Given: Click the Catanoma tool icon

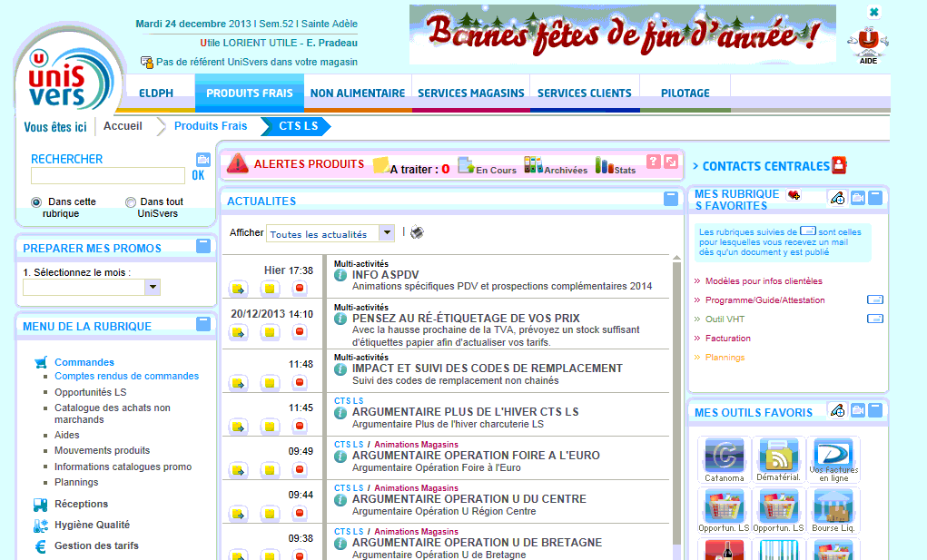Looking at the screenshot, I should [x=724, y=456].
